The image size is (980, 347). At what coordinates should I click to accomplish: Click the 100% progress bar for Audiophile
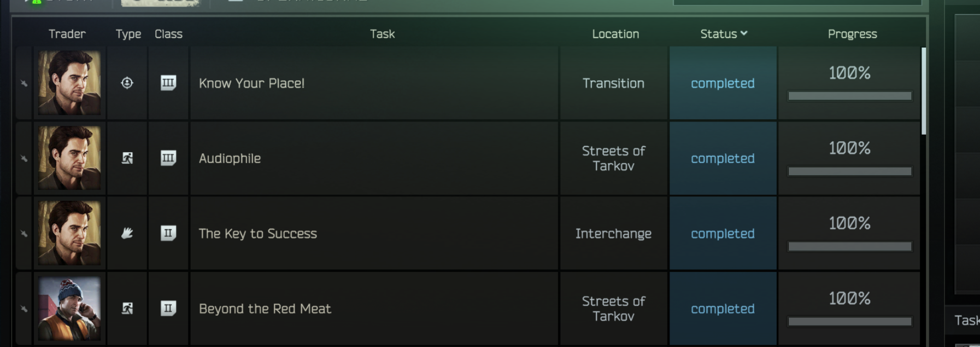(850, 171)
